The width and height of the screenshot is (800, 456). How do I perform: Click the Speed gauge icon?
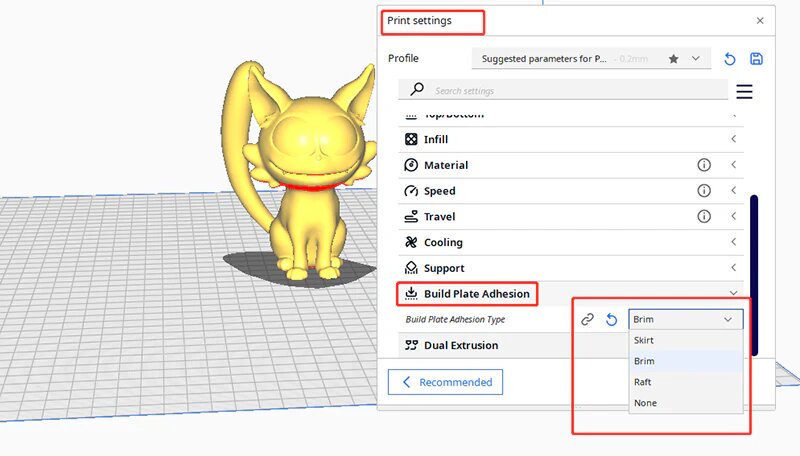pos(411,191)
